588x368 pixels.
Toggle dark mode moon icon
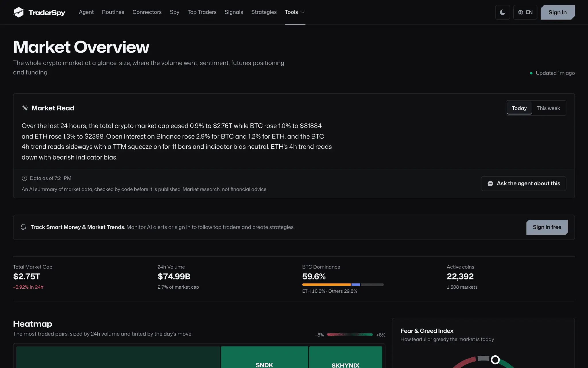coord(502,12)
